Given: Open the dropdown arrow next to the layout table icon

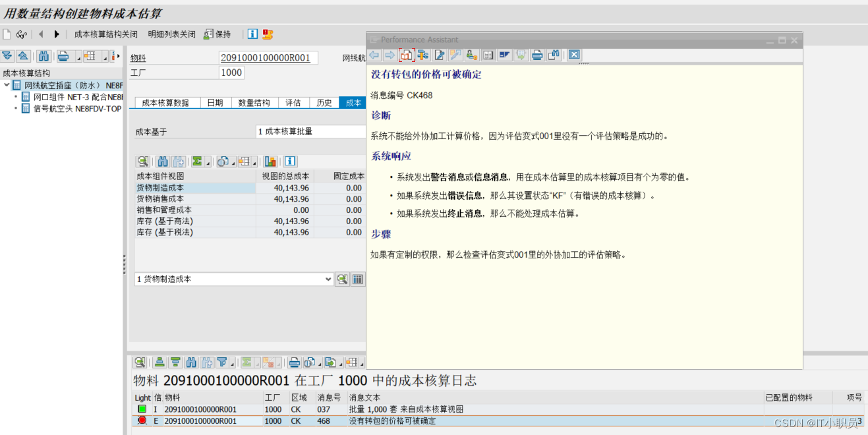Looking at the screenshot, I should click(x=255, y=165).
